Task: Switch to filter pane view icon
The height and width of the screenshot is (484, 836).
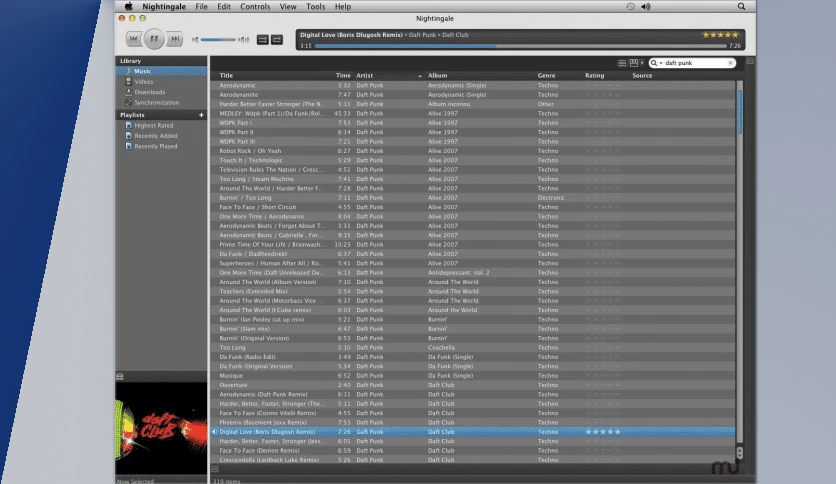Action: (633, 63)
